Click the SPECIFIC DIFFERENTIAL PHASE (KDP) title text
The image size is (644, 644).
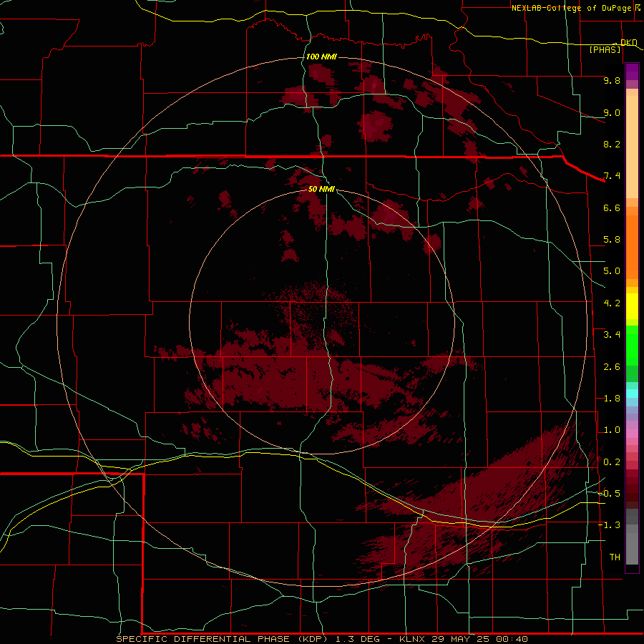222,639
